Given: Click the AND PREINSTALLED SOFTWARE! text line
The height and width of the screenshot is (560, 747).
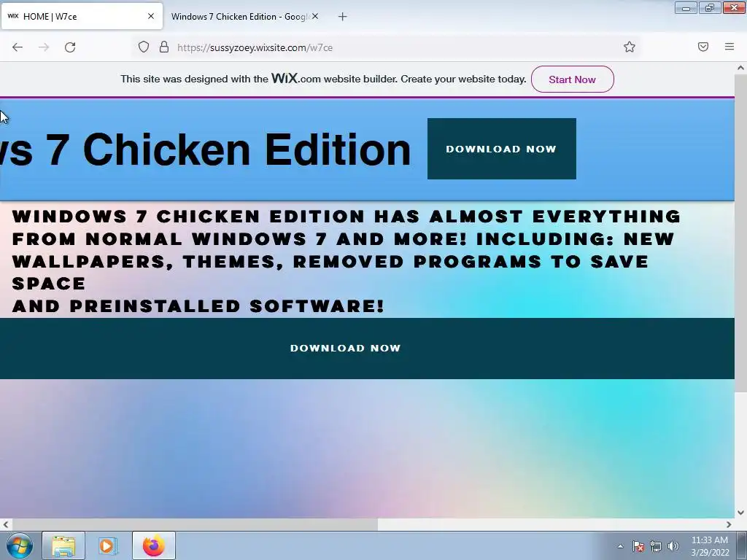Looking at the screenshot, I should pyautogui.click(x=198, y=306).
